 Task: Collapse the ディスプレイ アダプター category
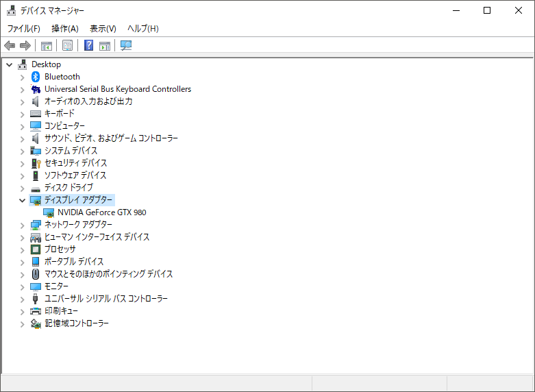[x=23, y=200]
